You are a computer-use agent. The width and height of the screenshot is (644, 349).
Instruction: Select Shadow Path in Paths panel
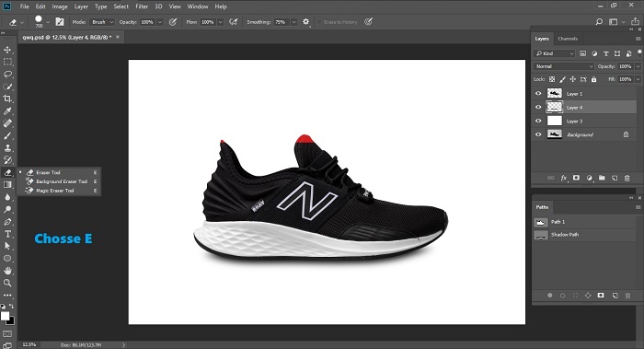584,235
